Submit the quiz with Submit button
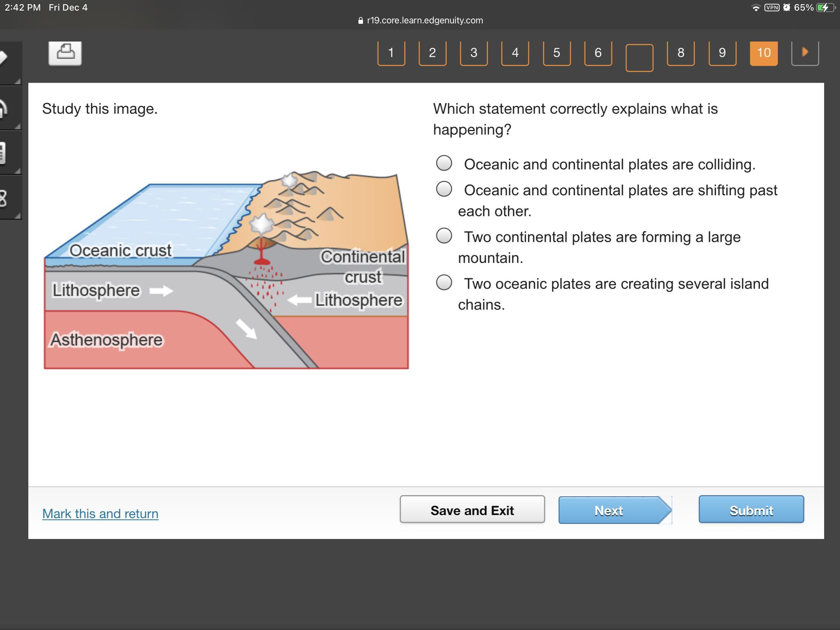 coord(751,510)
